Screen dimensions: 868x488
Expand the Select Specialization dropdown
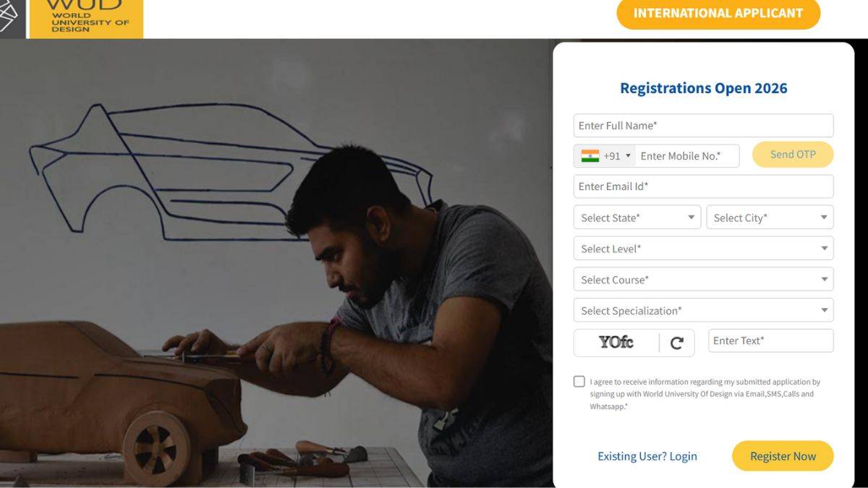coord(703,311)
